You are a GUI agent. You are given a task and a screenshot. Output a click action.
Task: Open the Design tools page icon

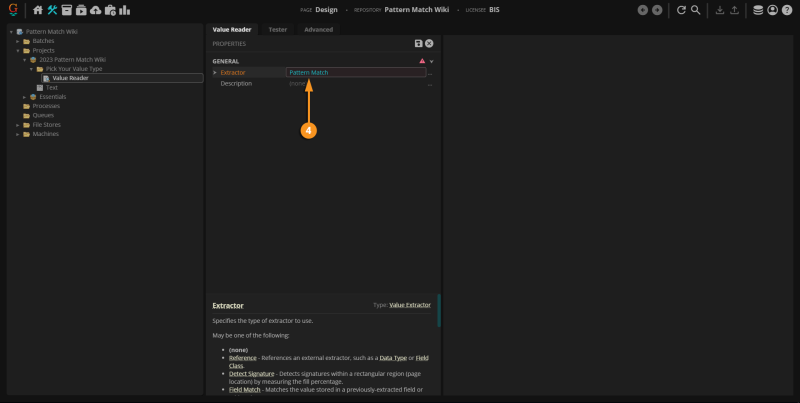(x=52, y=10)
